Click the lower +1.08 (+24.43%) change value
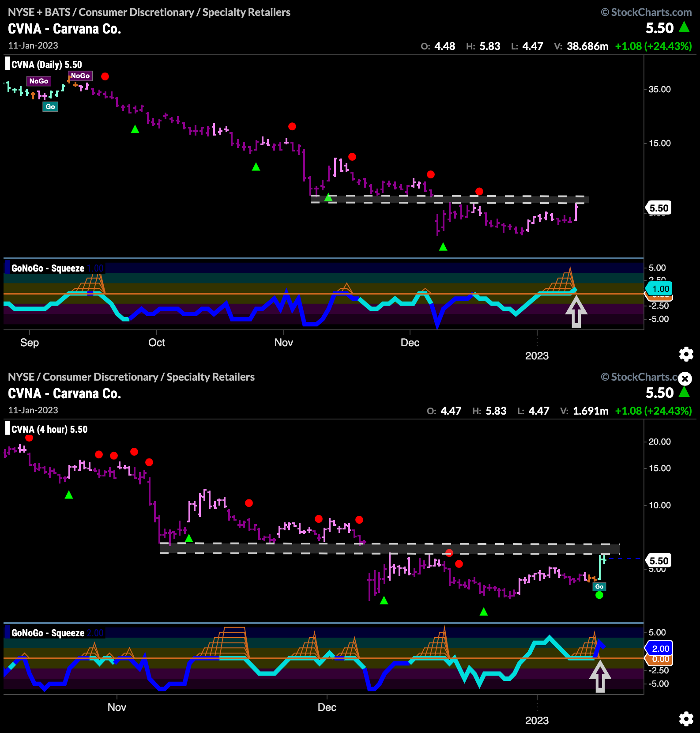The image size is (700, 733). coord(653,411)
